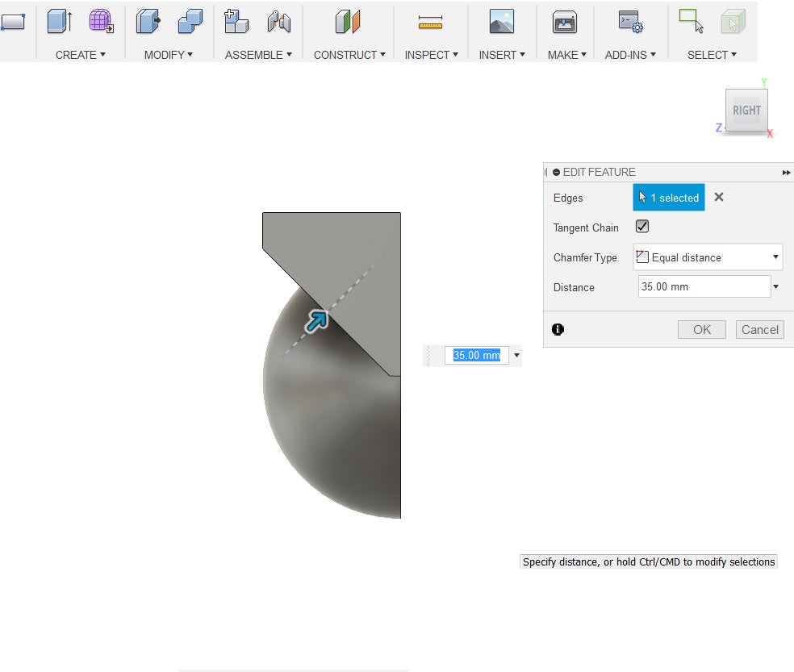The width and height of the screenshot is (794, 672).
Task: Click OK in Edit Feature dialog
Action: pos(701,329)
